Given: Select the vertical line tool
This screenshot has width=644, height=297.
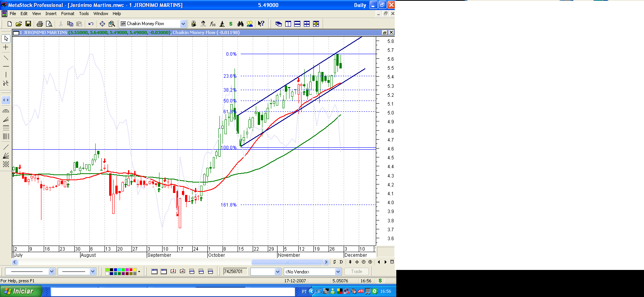Looking at the screenshot, I should (6, 75).
